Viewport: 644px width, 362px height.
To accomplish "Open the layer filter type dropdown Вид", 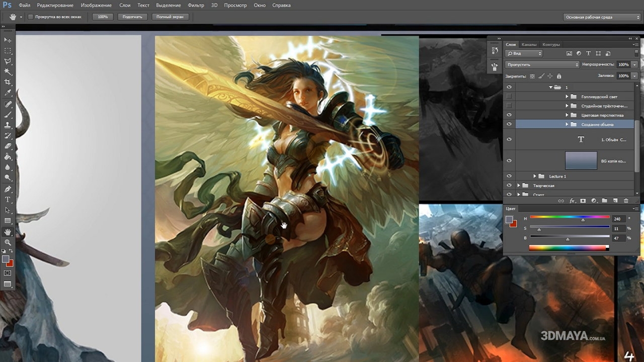I will [524, 53].
